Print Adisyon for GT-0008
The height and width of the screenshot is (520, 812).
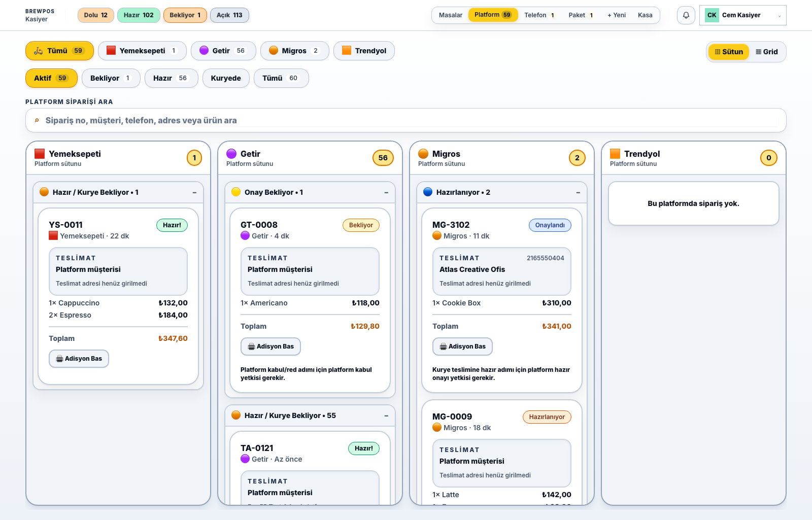coord(270,346)
